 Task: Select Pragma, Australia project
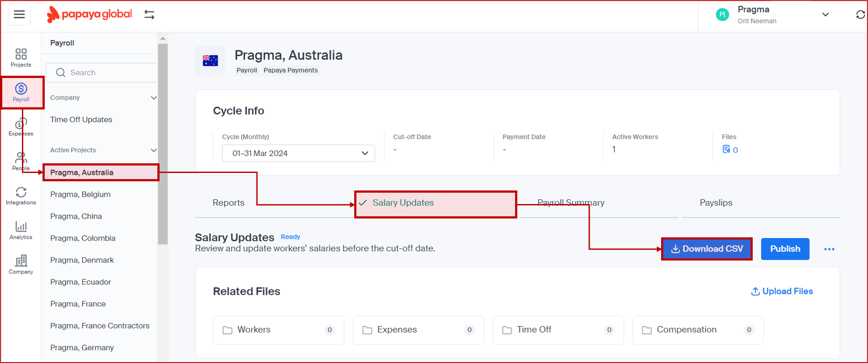click(101, 173)
